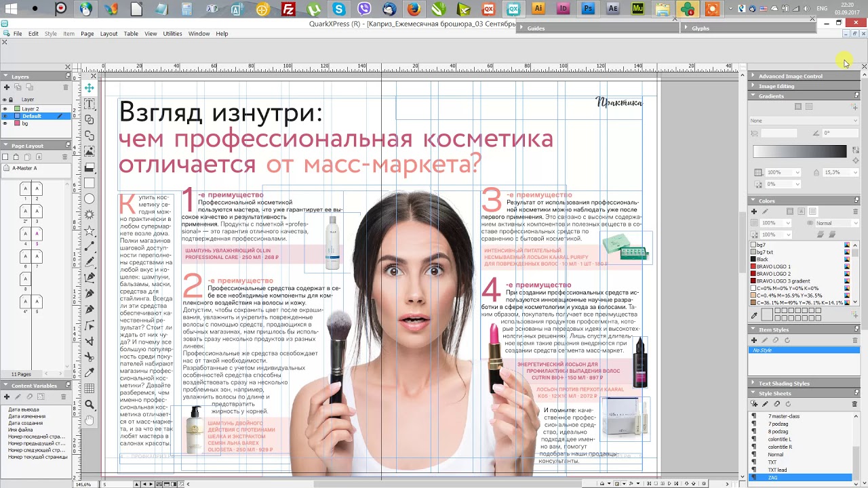Delete style sheet trash icon
Viewport: 868px width, 488px height.
coord(854,404)
